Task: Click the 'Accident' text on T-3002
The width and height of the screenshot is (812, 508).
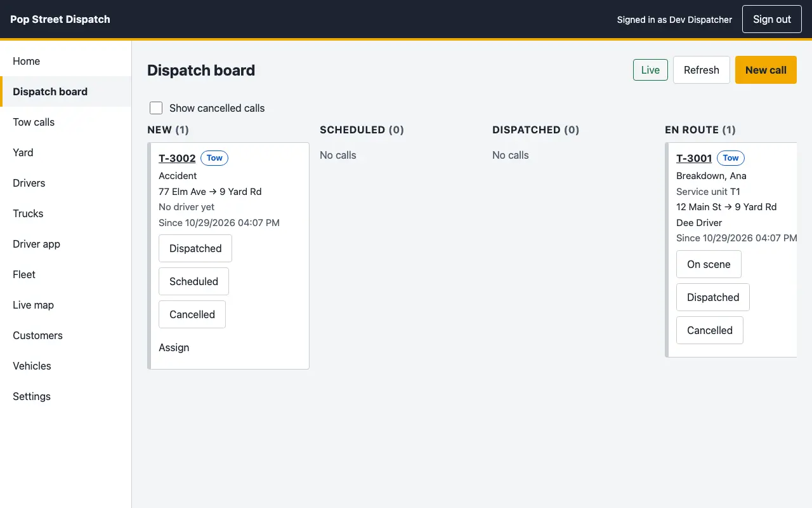Action: tap(178, 176)
